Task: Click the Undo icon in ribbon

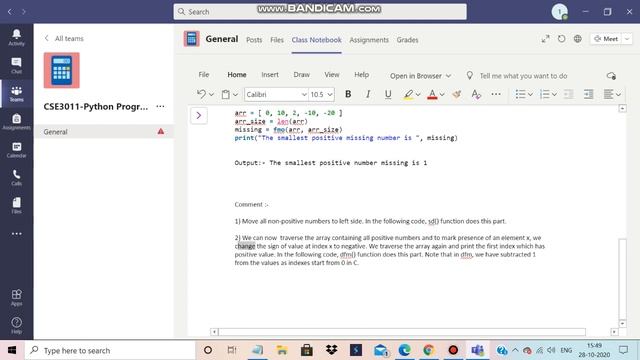Action: point(201,94)
